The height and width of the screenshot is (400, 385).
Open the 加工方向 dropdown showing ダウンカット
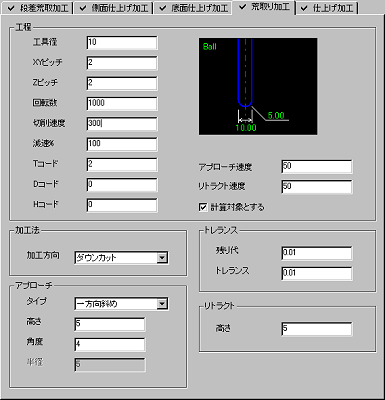(121, 258)
